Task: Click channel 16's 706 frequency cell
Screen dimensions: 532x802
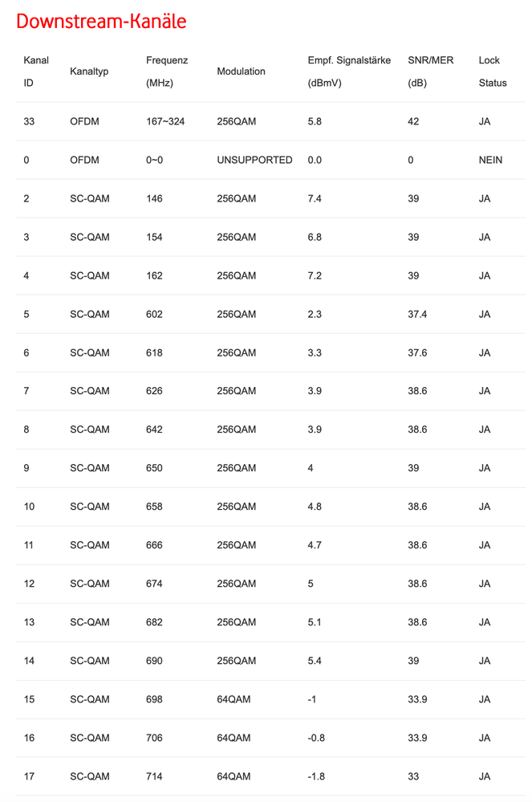Action: pos(154,738)
